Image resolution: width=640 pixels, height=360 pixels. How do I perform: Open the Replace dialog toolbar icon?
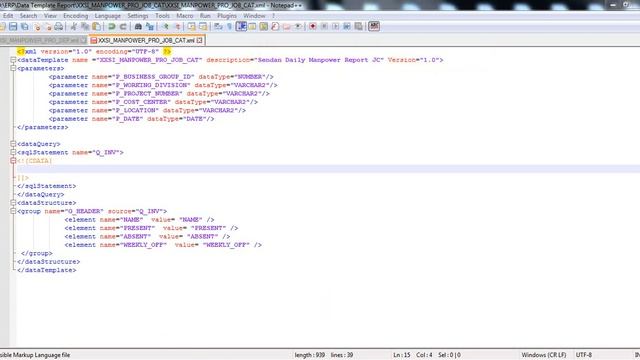(150, 27)
